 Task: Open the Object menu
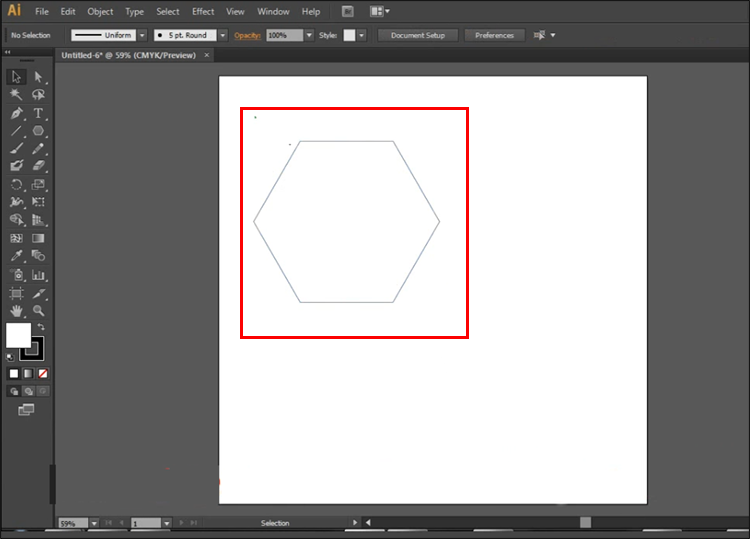[100, 12]
